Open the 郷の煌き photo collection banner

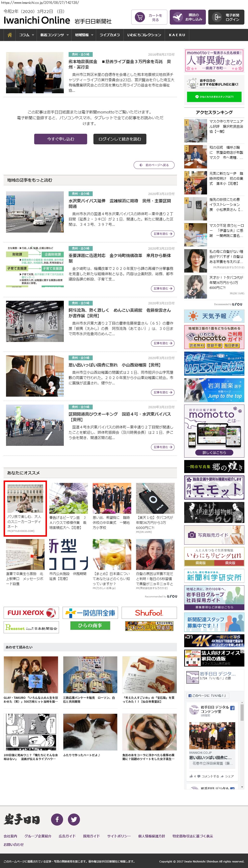[x=214, y=467]
